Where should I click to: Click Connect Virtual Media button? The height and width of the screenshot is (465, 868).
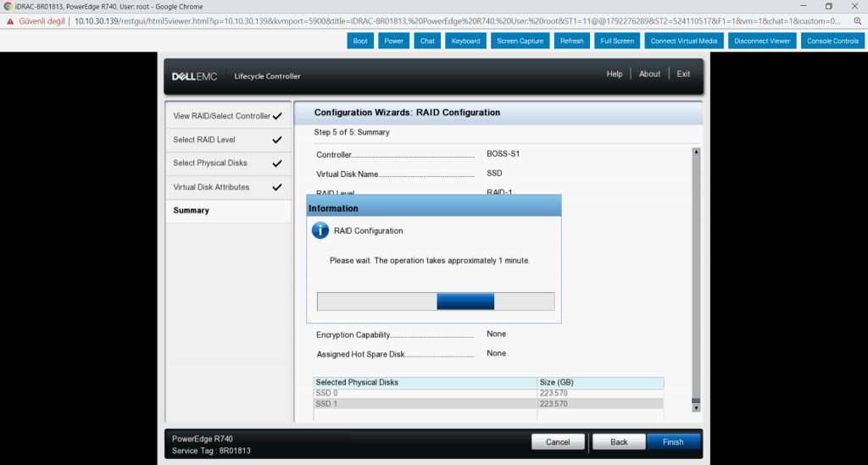[x=683, y=41]
